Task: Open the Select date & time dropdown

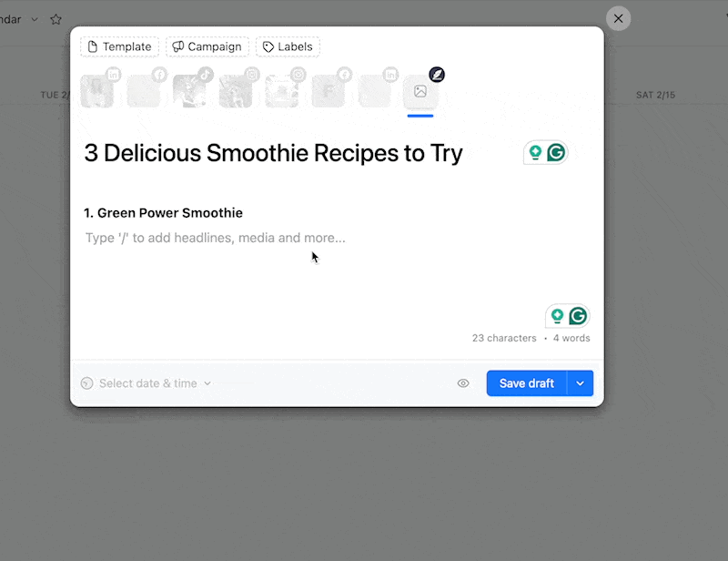Action: [147, 383]
